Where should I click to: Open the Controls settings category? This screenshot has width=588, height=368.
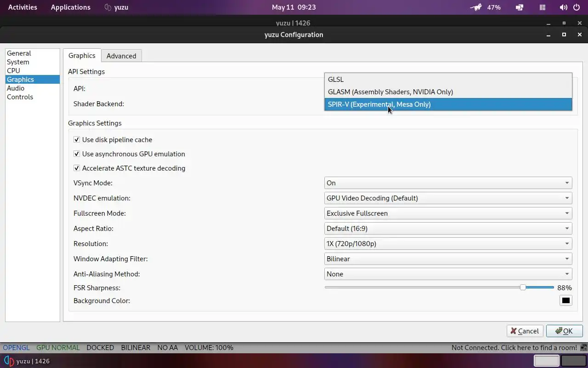(33, 97)
